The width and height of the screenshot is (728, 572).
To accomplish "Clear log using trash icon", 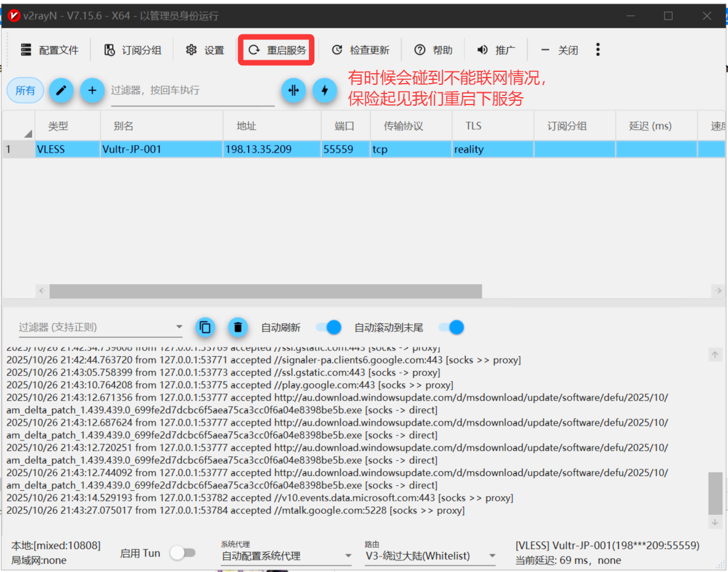I will [238, 327].
